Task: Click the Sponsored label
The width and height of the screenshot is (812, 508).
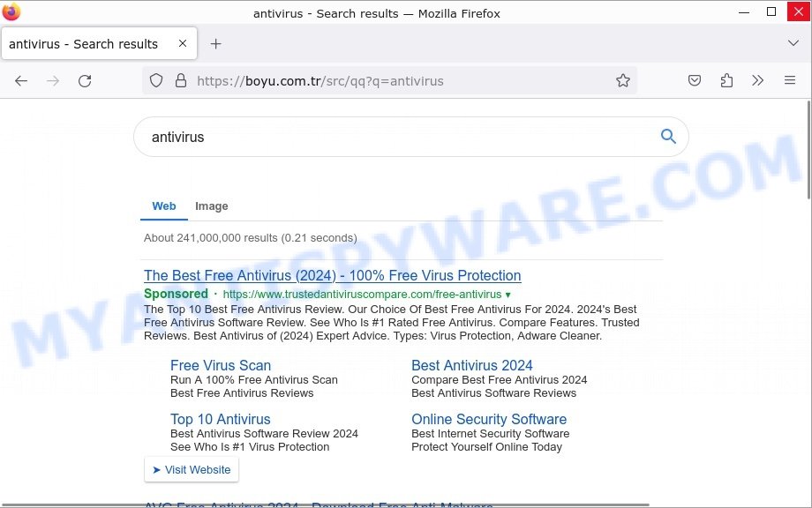Action: (176, 294)
